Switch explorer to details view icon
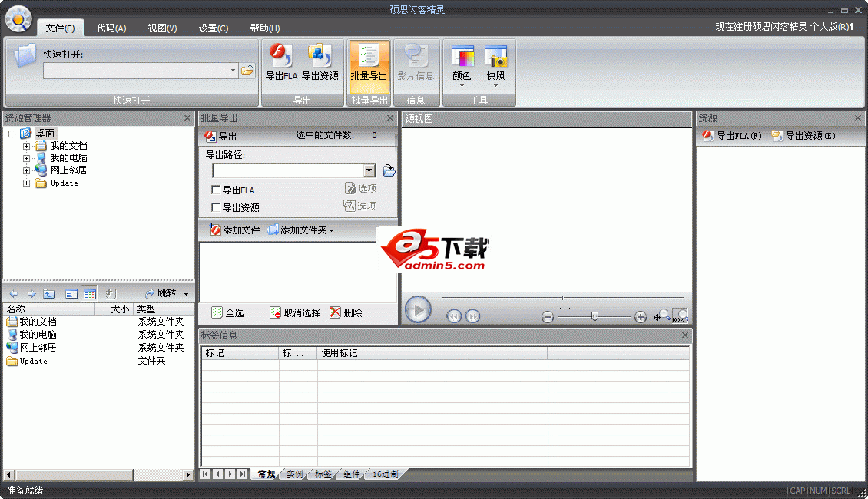The height and width of the screenshot is (499, 868). [x=90, y=294]
